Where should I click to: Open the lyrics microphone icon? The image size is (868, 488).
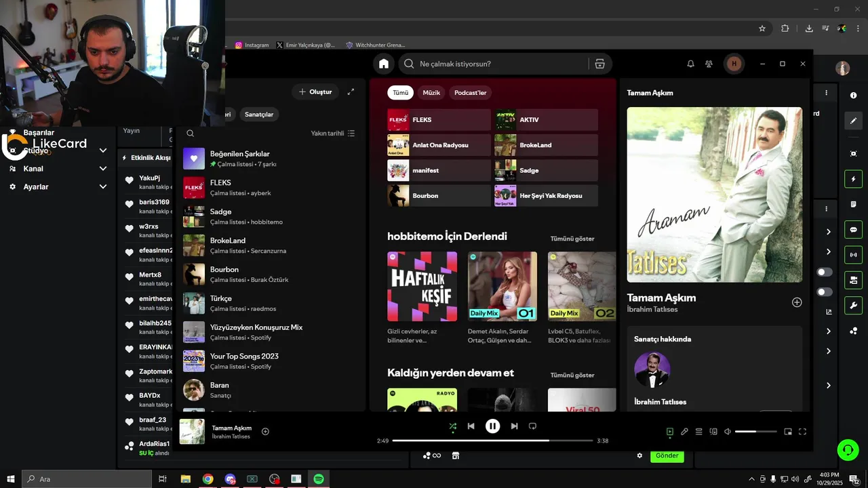pos(684,432)
